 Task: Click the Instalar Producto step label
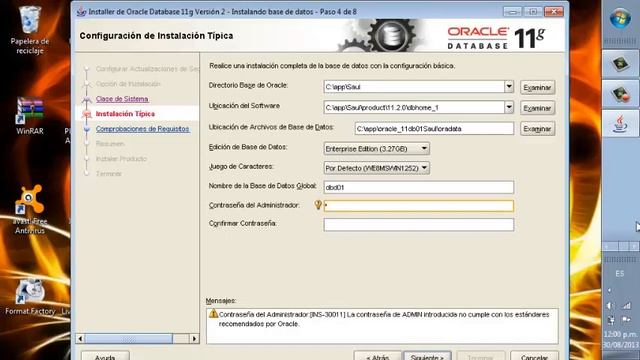[121, 159]
